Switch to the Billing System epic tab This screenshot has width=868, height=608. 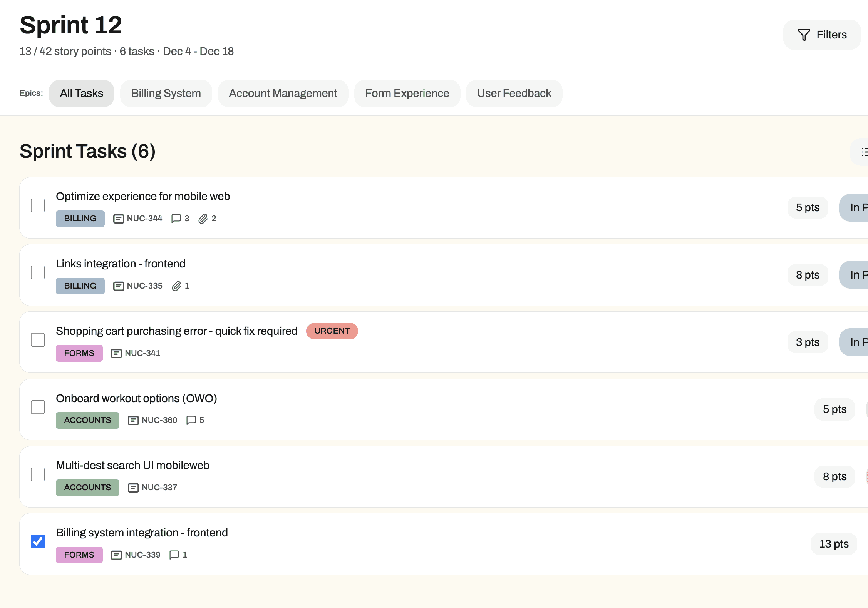[x=166, y=93]
